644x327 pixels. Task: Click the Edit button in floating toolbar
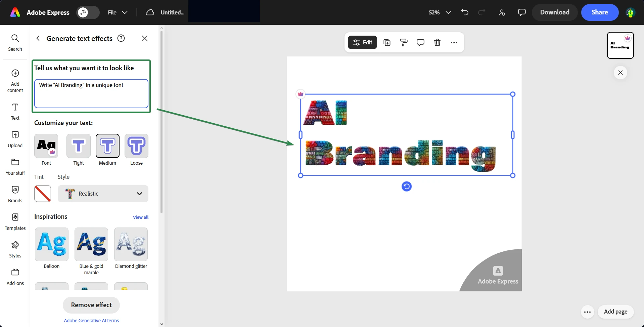click(362, 42)
